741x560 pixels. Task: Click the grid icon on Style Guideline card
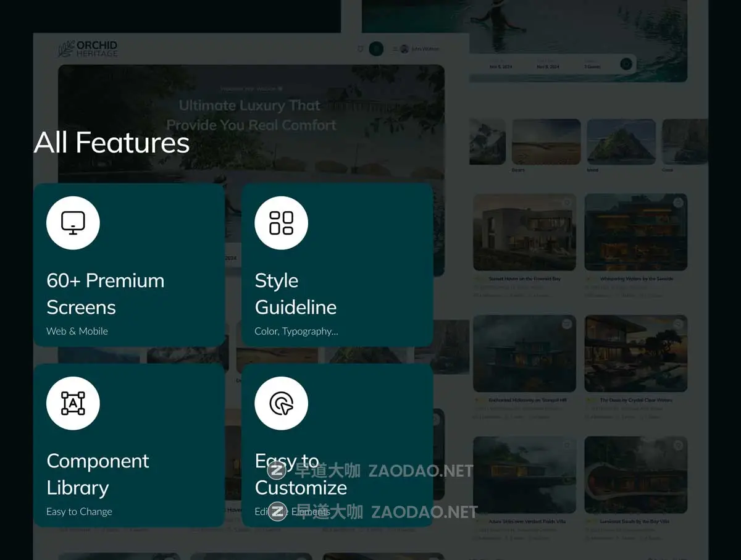(x=281, y=223)
